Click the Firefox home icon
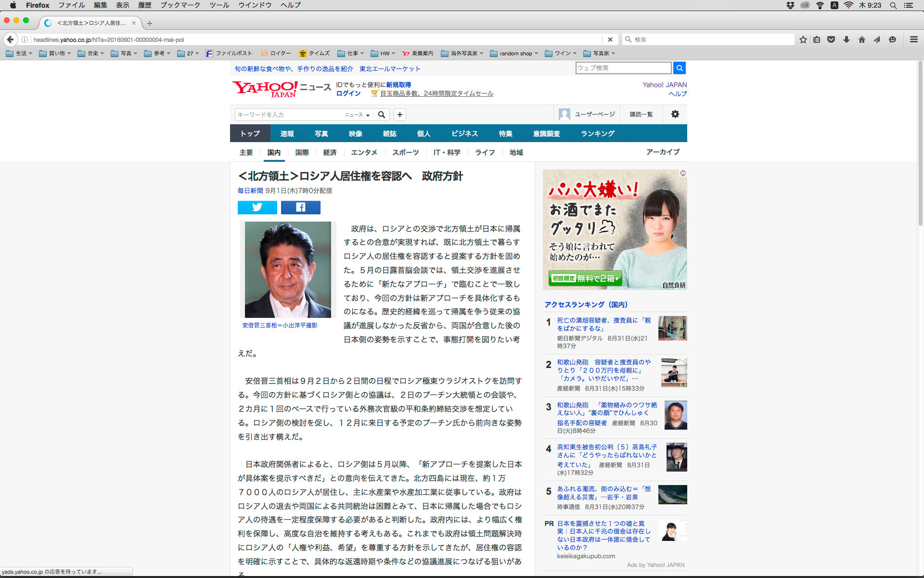924x578 pixels. (861, 39)
